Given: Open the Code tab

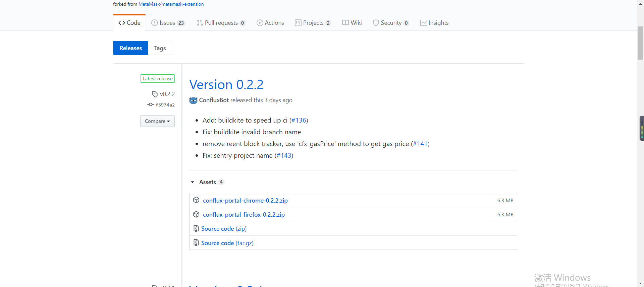Looking at the screenshot, I should pyautogui.click(x=129, y=23).
